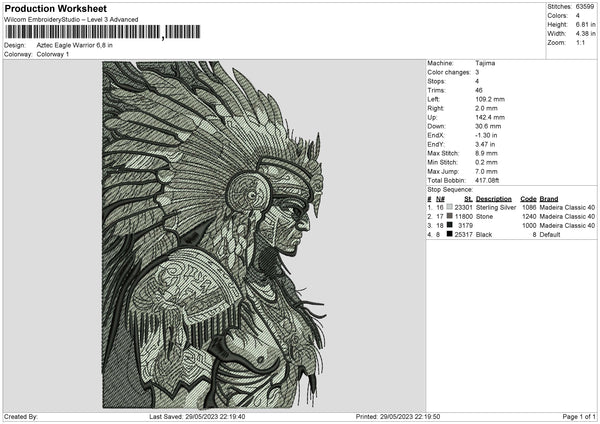Click the Down value 30.6 mm
This screenshot has width=600, height=424.
488,126
